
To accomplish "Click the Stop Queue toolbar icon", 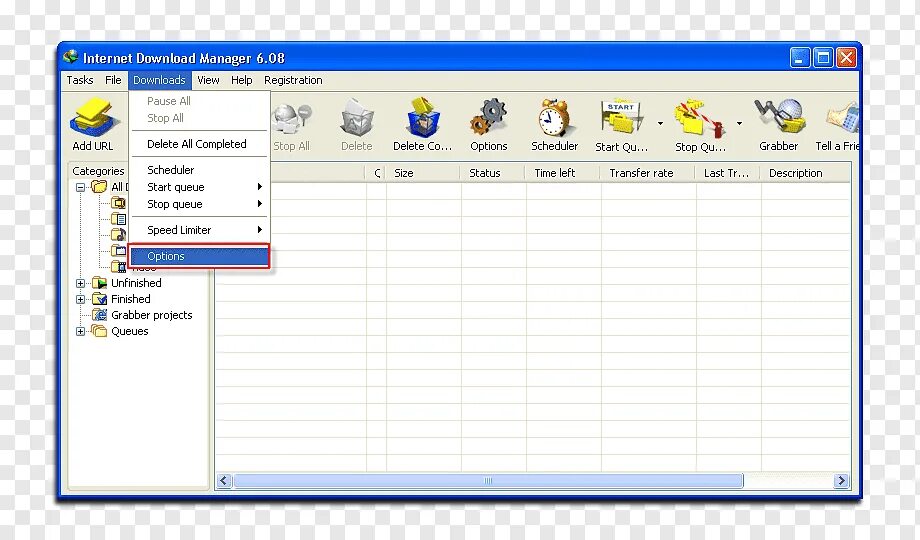I will [x=699, y=117].
